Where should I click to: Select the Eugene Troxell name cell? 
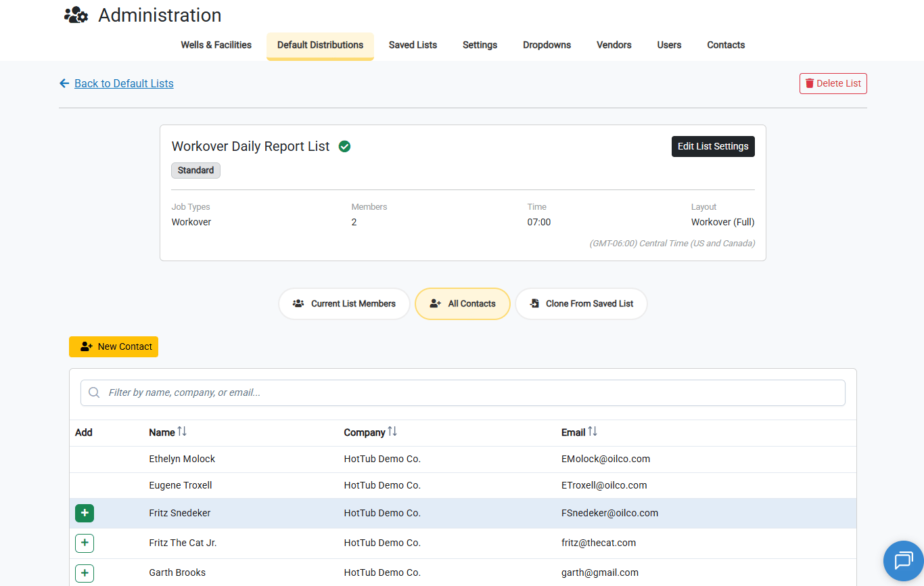(181, 485)
